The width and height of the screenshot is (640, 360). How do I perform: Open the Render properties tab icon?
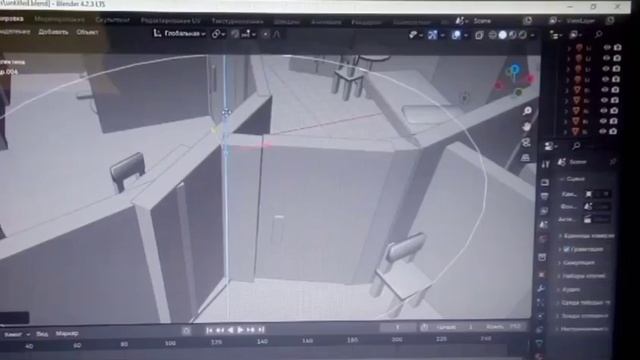[x=545, y=183]
